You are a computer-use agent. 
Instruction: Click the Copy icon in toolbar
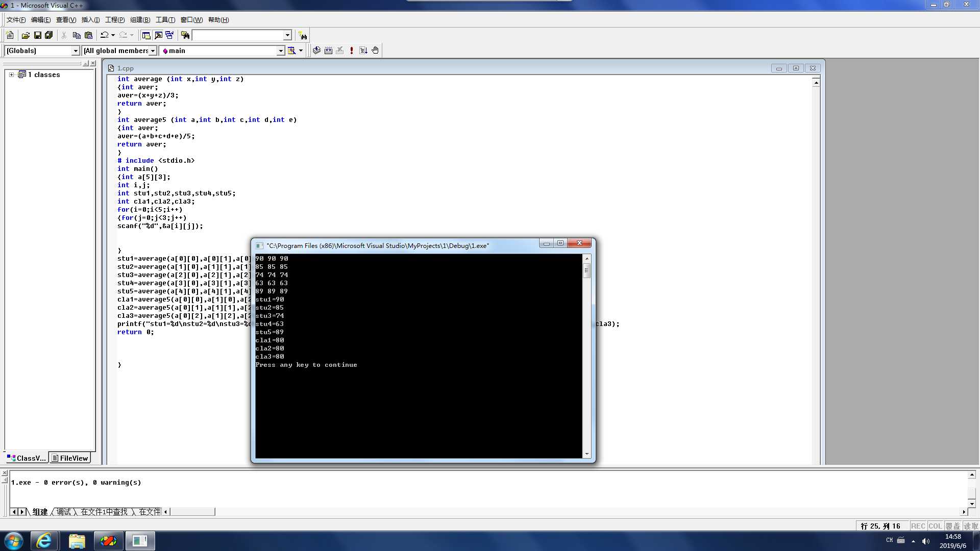[x=77, y=35]
